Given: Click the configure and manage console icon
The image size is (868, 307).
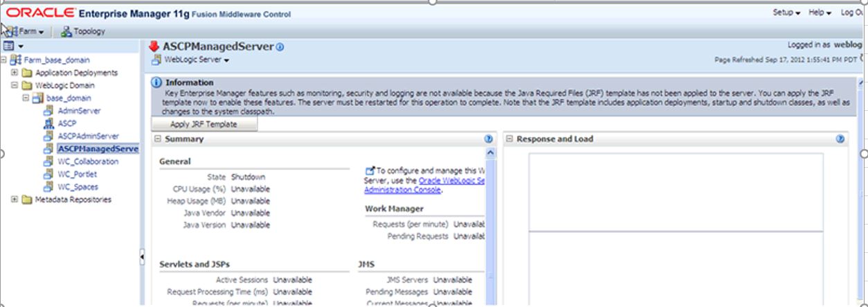Looking at the screenshot, I should [x=370, y=170].
